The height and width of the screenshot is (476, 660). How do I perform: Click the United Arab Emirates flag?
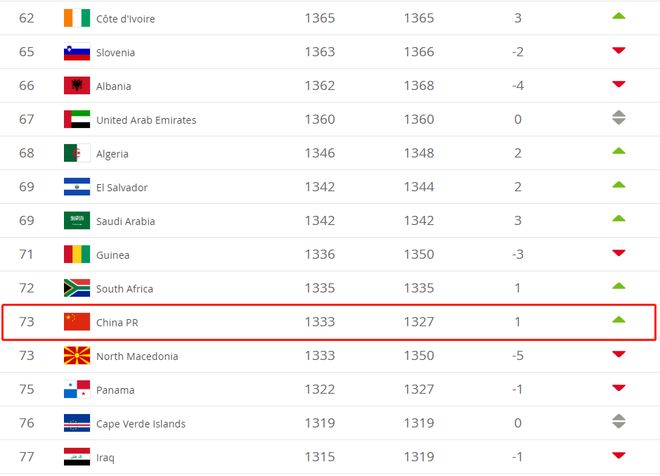[77, 119]
